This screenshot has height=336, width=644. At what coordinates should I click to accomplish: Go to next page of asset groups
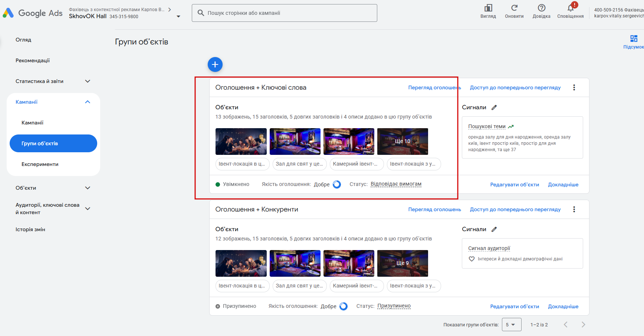584,325
